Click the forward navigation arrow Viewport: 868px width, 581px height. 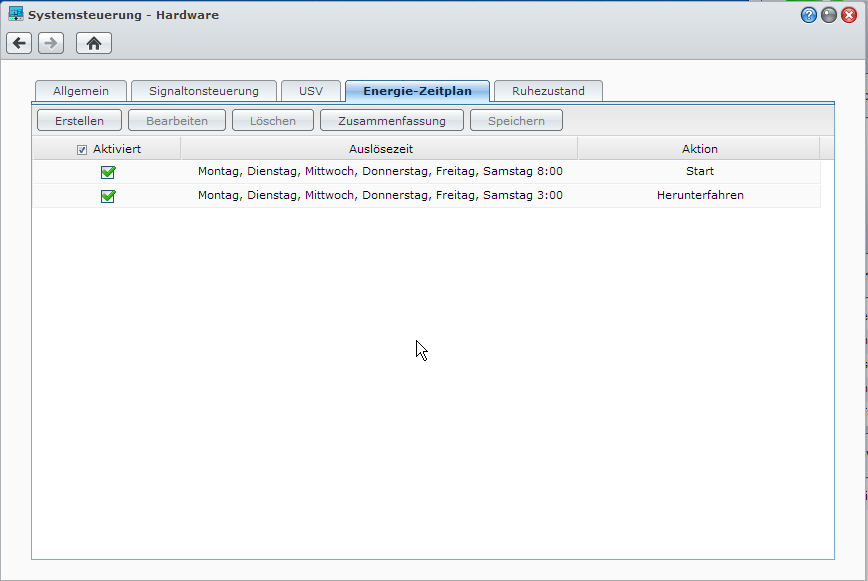point(50,43)
